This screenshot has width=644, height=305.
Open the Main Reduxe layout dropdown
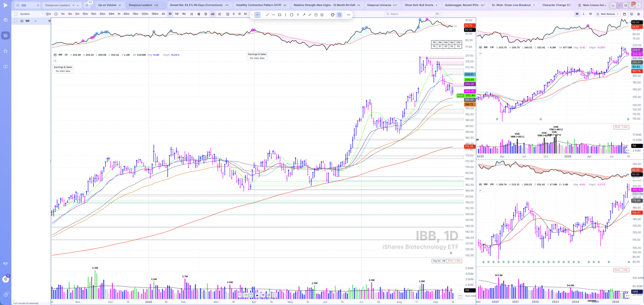tap(608, 14)
